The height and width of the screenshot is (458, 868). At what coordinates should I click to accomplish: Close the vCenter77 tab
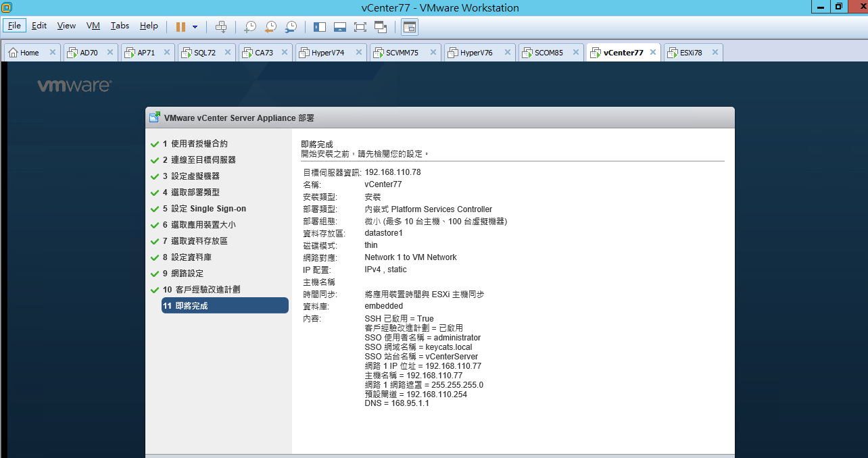point(653,52)
